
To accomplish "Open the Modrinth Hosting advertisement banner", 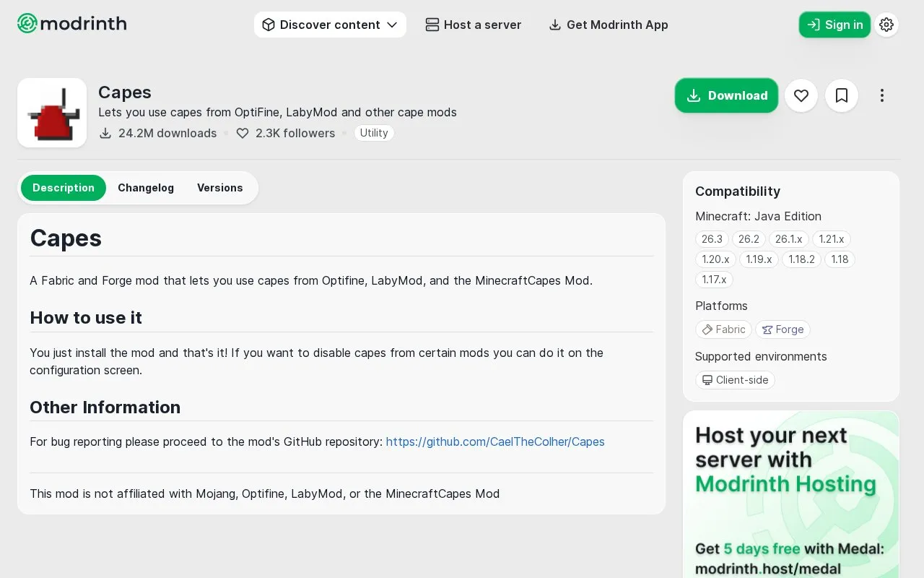I will click(791, 494).
